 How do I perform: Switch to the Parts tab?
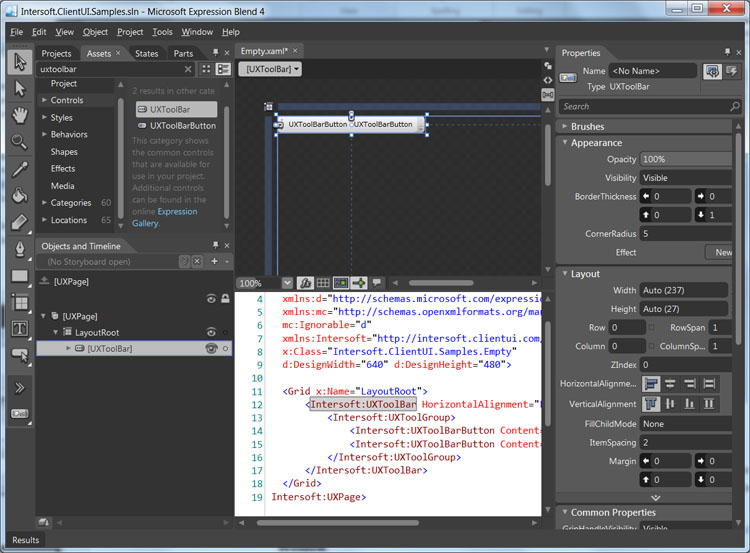183,54
